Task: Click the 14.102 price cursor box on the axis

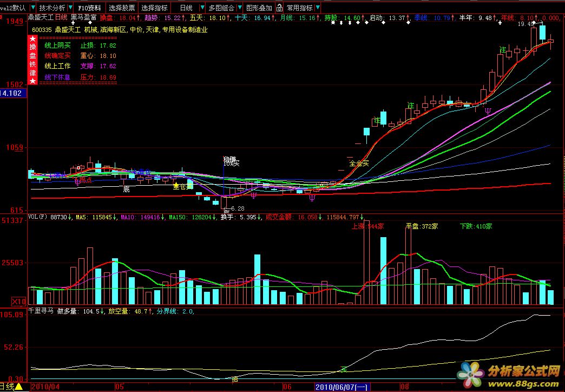Action: pos(13,94)
